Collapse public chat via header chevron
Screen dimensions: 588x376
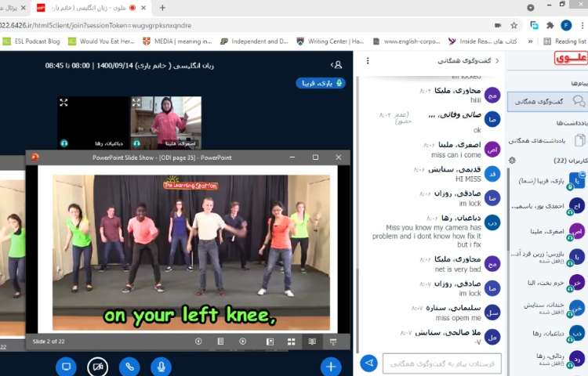click(497, 60)
